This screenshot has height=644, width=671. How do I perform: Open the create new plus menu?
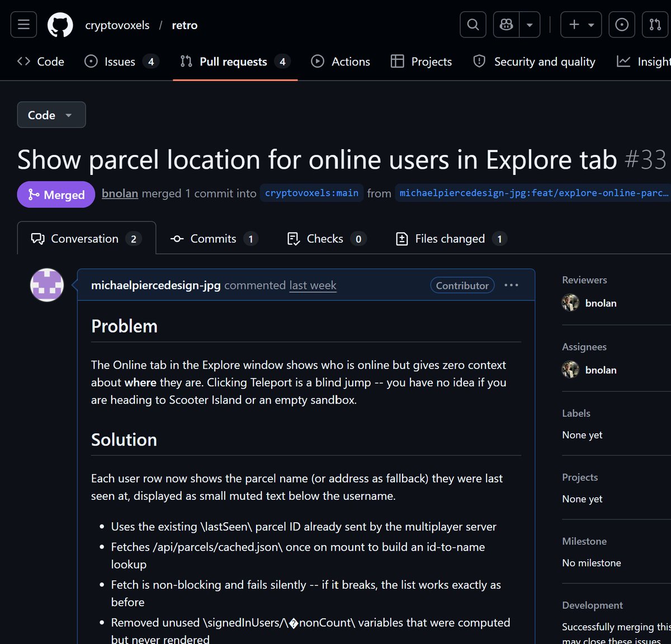pyautogui.click(x=581, y=25)
